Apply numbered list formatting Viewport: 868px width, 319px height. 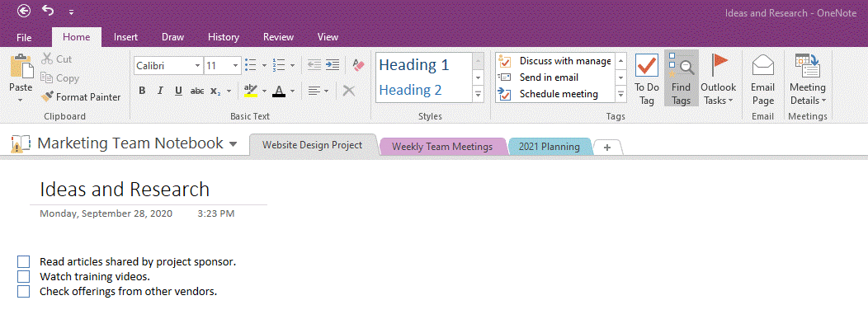(x=280, y=65)
